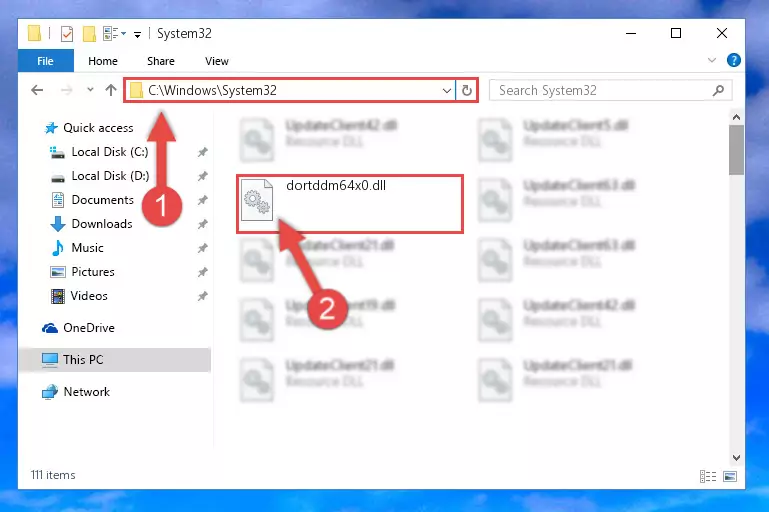Go forward with the Forward arrow
The width and height of the screenshot is (769, 512).
pyautogui.click(x=66, y=90)
